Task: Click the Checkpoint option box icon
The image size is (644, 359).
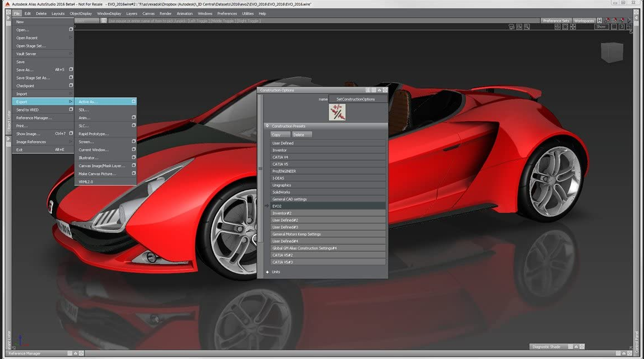Action: pyautogui.click(x=71, y=86)
